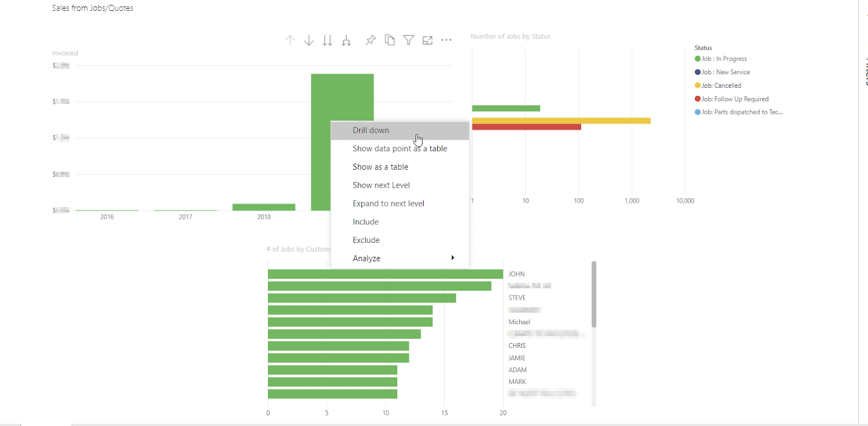Pin the Invoiced visual
The height and width of the screenshot is (426, 868).
[x=371, y=40]
